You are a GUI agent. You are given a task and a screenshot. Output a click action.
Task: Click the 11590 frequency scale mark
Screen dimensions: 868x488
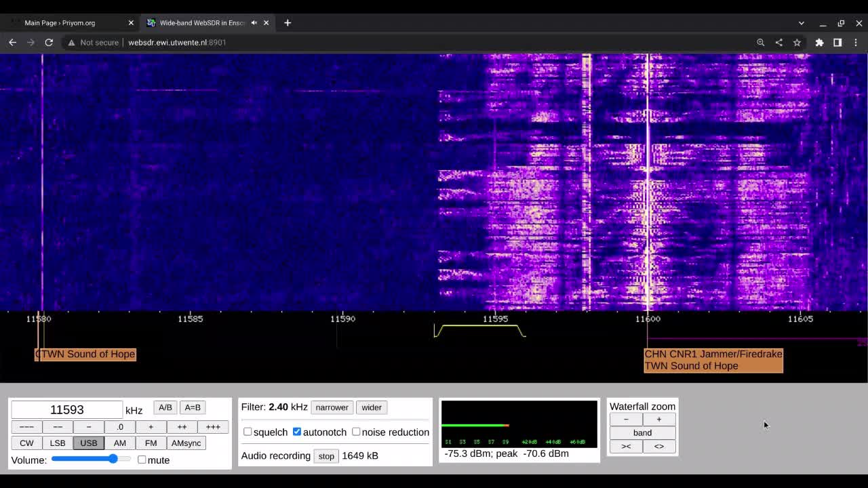coord(343,319)
